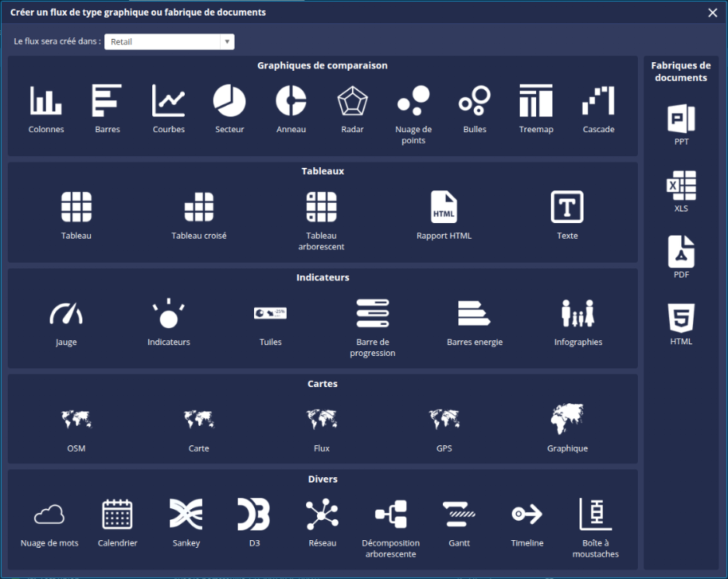Choose the Secteur pie chart icon
This screenshot has height=579, width=728.
tap(229, 101)
